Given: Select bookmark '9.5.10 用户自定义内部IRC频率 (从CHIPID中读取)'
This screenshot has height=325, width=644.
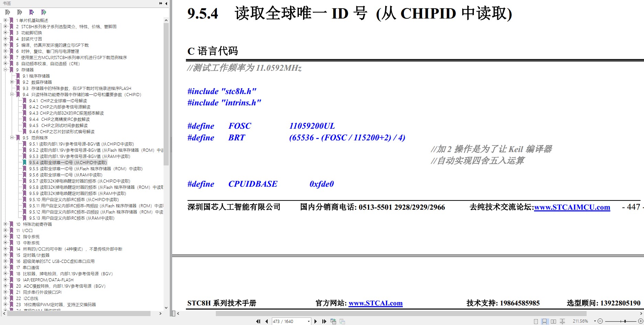Looking at the screenshot, I should [74, 199].
